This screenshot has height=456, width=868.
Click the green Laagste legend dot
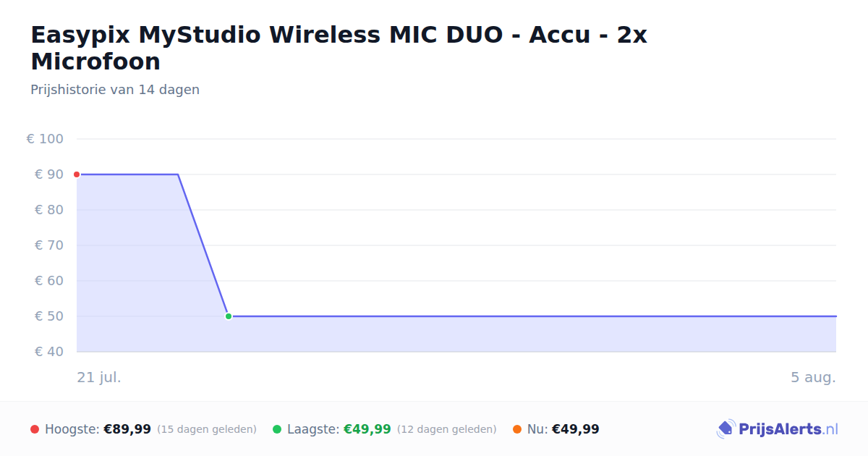(x=277, y=429)
